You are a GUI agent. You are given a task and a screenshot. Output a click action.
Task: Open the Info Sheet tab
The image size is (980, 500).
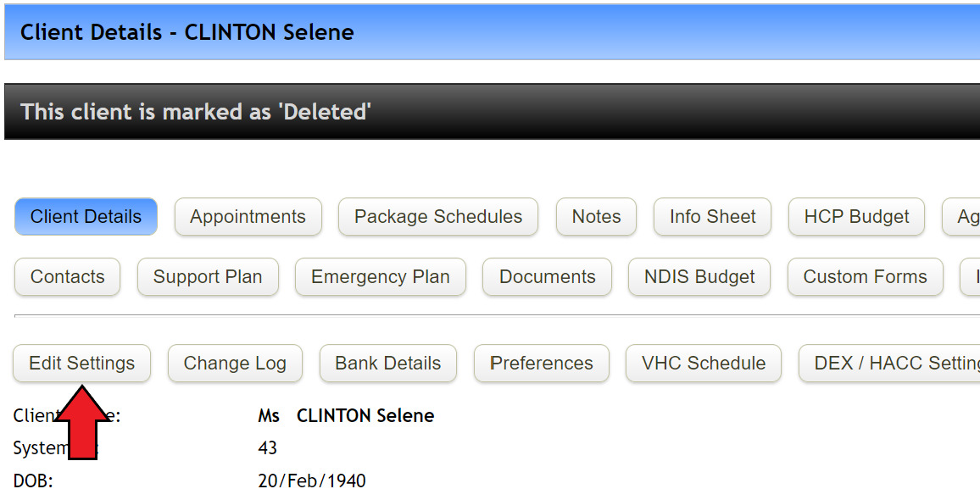click(x=712, y=217)
